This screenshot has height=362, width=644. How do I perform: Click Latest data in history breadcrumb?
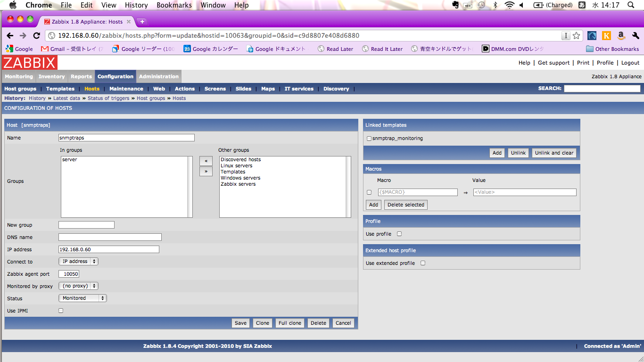[66, 98]
